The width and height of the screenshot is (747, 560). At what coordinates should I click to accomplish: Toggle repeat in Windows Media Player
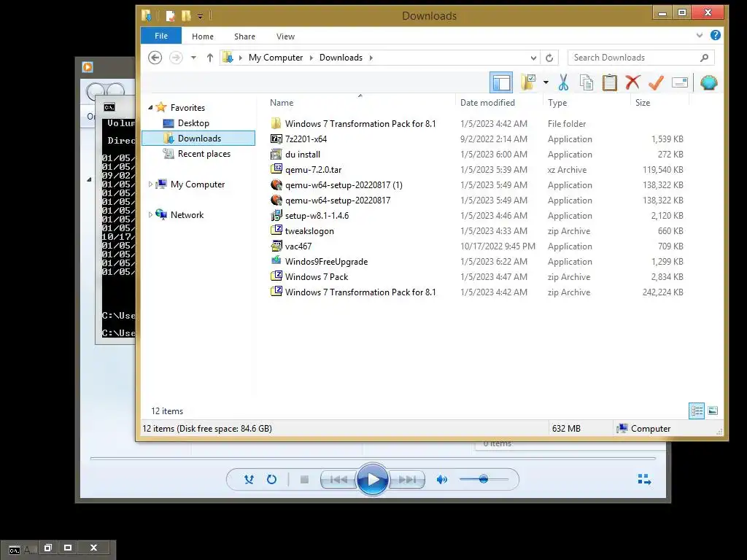pos(271,480)
